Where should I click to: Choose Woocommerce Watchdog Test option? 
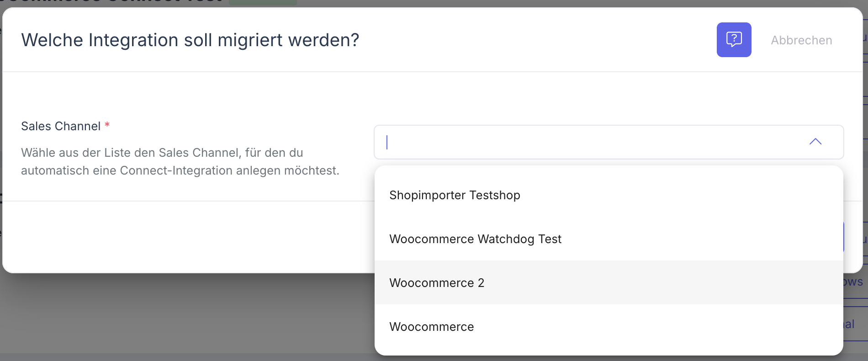pos(475,239)
